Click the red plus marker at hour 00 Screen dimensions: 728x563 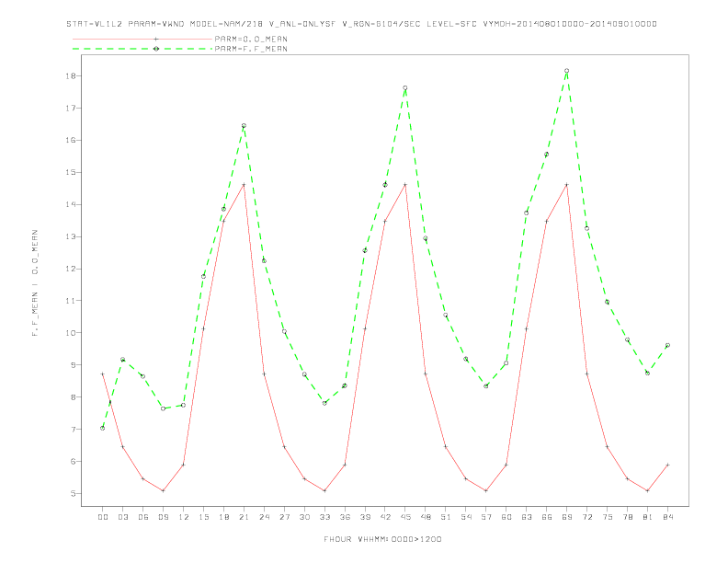tap(103, 373)
